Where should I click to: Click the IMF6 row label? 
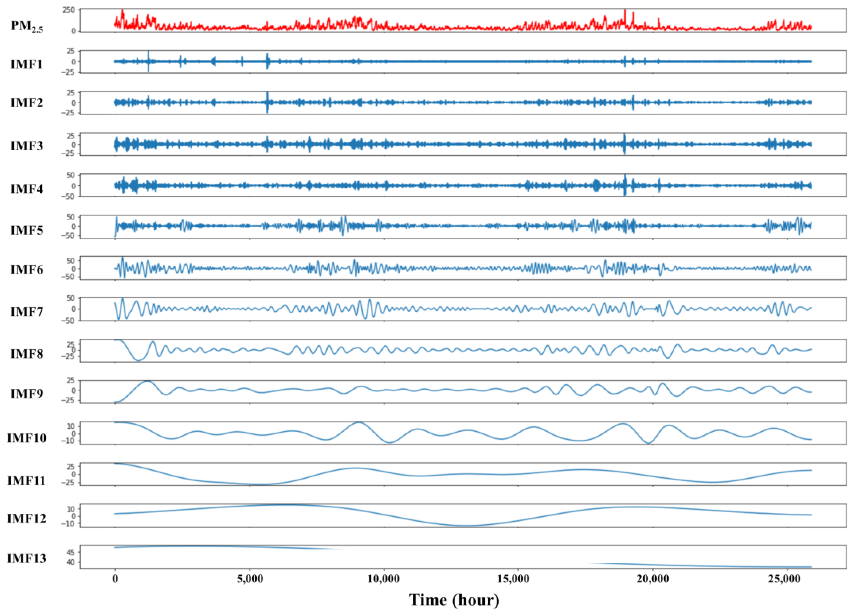click(26, 269)
